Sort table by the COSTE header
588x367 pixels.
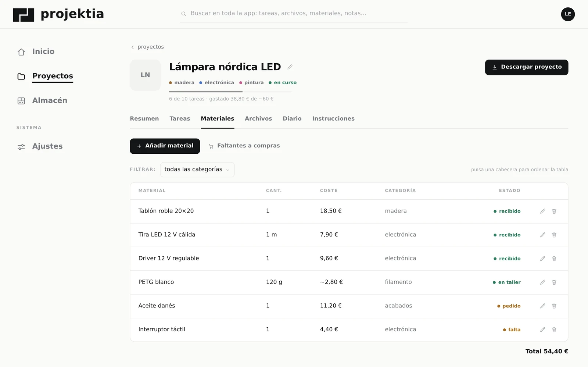(329, 190)
